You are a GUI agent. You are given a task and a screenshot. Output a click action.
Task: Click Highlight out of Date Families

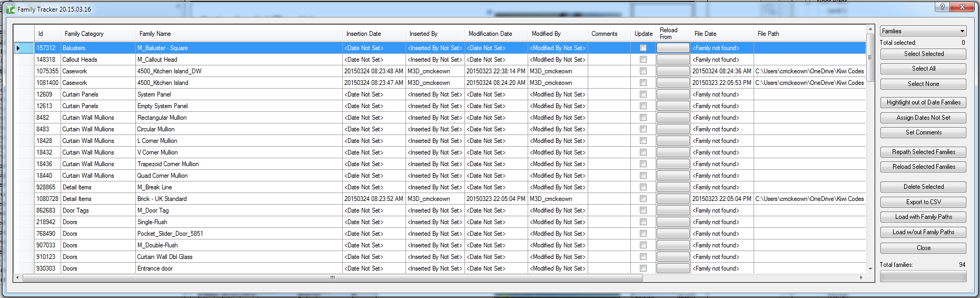(x=923, y=102)
